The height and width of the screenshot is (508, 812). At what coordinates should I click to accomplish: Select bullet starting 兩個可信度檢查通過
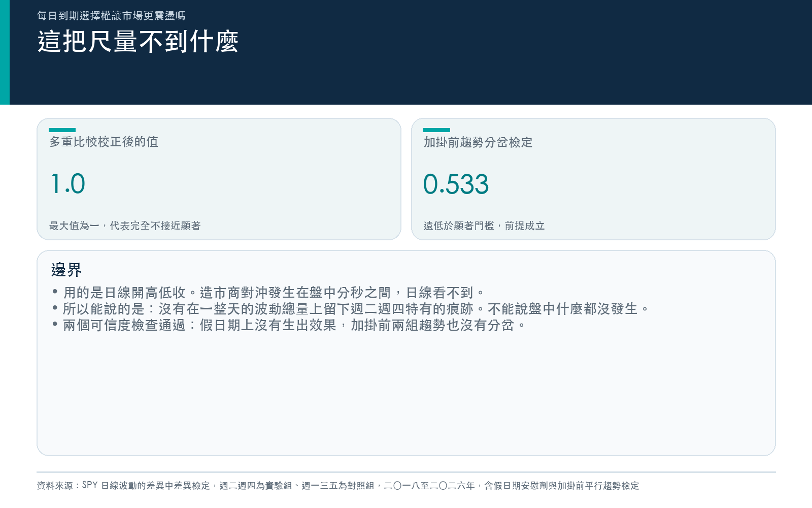point(289,325)
